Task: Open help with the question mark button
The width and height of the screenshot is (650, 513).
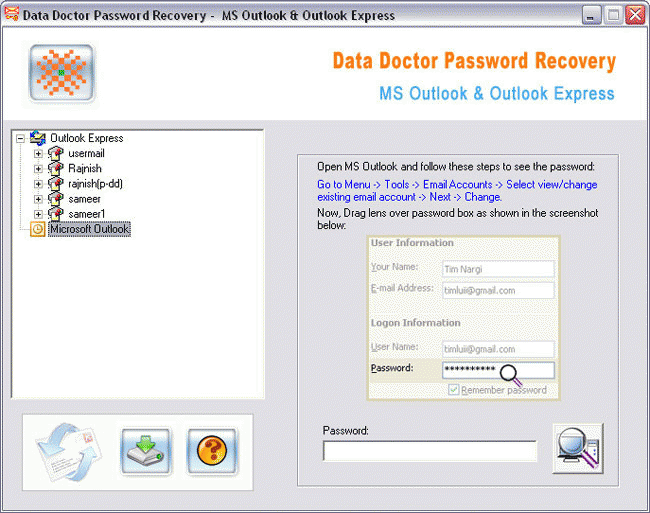Action: [212, 451]
